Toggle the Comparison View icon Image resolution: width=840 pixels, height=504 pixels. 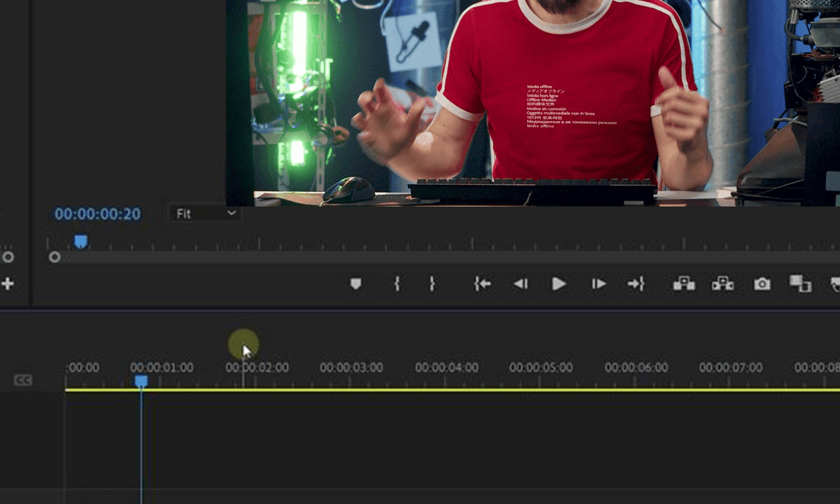tap(800, 283)
